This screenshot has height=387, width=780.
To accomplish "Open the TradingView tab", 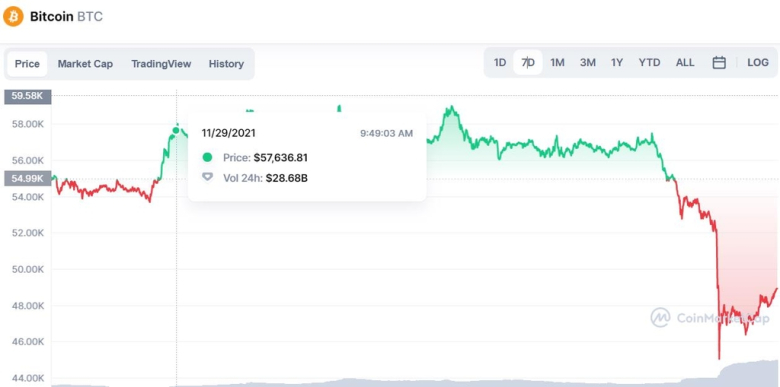I will click(x=161, y=64).
